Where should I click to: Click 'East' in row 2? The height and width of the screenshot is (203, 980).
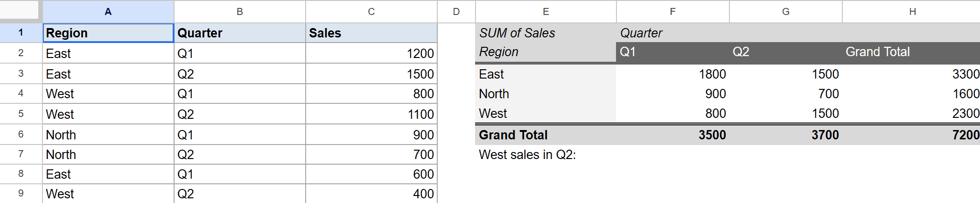click(108, 53)
